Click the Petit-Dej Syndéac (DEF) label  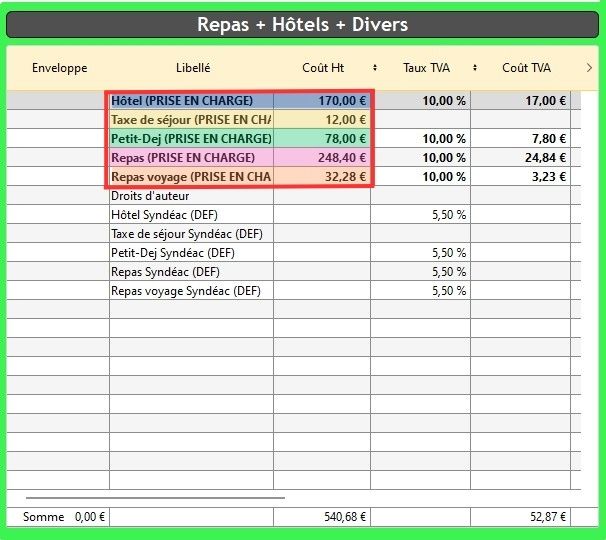click(190, 253)
